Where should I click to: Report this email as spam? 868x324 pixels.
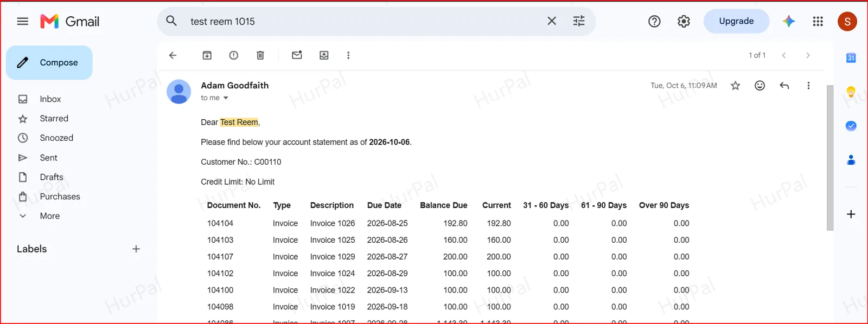point(234,55)
